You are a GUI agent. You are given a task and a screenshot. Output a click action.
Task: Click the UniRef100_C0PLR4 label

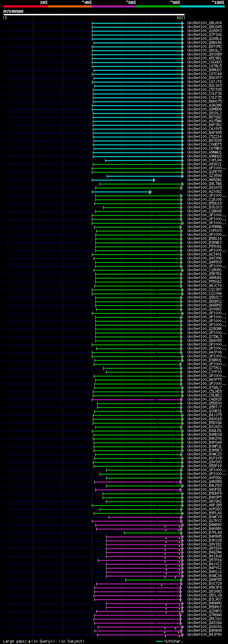tap(204, 160)
